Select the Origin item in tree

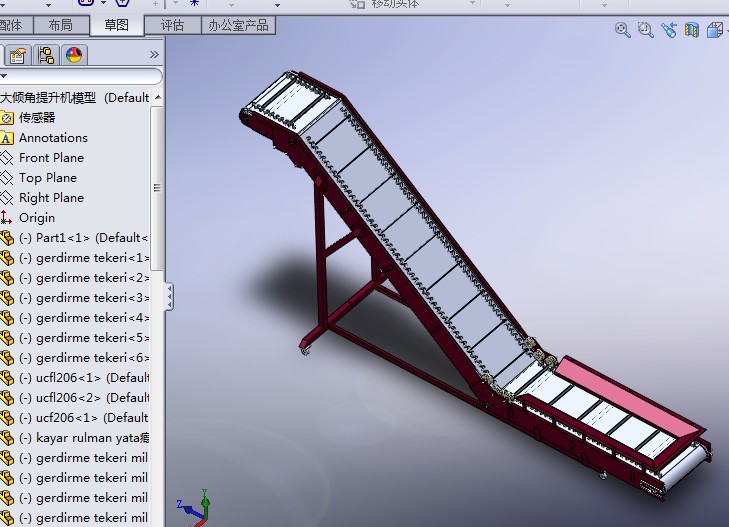[37, 218]
